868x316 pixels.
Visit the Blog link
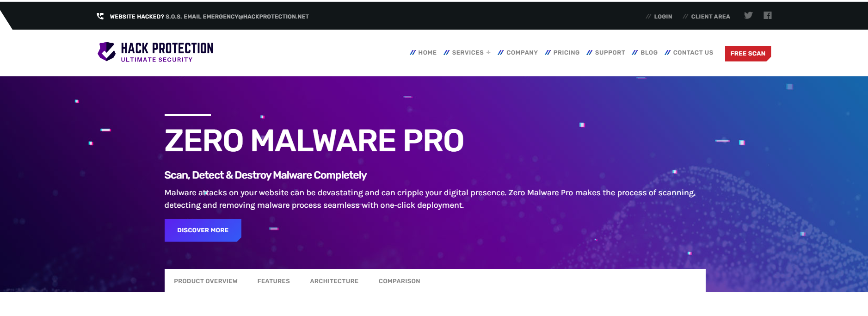pos(648,53)
